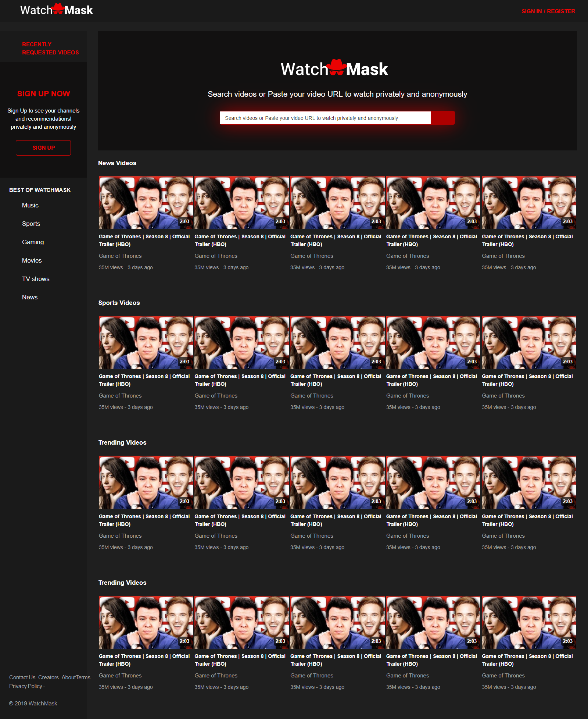Click the large WatchMask logo above the search bar
Viewport: 588px width, 719px height.
pos(334,68)
